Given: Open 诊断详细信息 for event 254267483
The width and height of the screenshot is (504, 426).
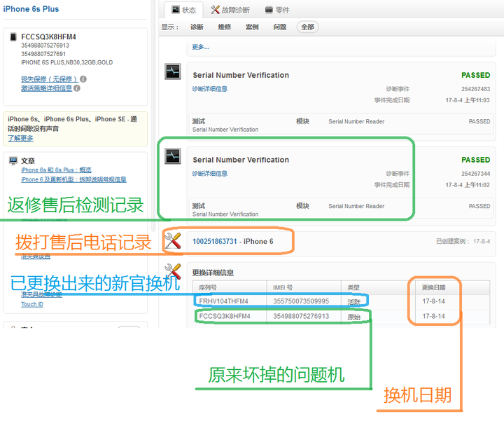Looking at the screenshot, I should (x=209, y=89).
